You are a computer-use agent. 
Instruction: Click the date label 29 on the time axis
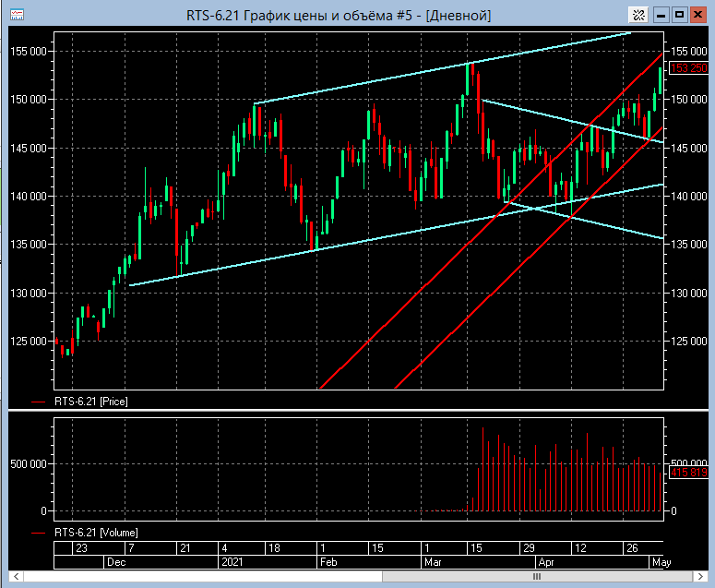[529, 548]
